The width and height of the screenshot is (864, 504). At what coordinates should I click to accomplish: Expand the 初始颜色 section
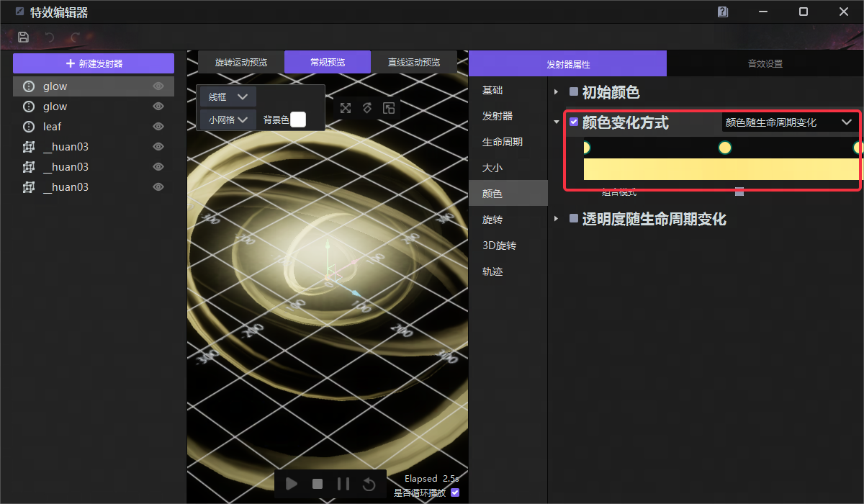tap(556, 92)
